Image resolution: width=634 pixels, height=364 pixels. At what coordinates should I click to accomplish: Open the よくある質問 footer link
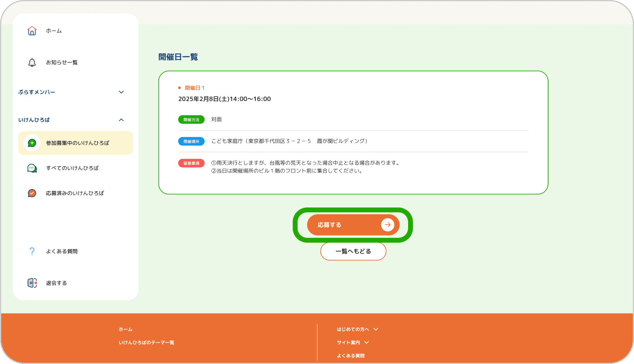coord(351,356)
